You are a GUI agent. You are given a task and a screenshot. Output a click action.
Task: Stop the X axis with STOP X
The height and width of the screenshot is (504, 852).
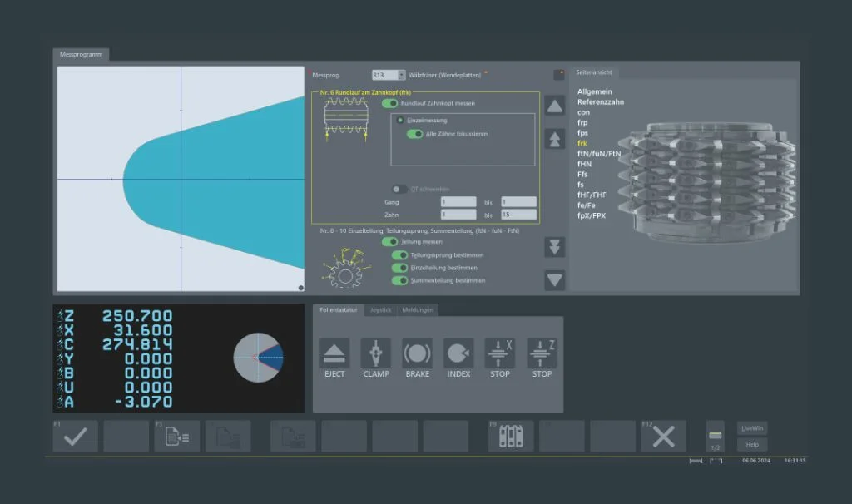500,353
